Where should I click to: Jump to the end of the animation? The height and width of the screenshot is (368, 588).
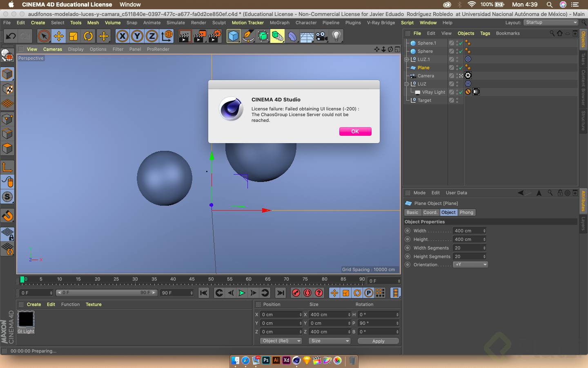pyautogui.click(x=281, y=293)
